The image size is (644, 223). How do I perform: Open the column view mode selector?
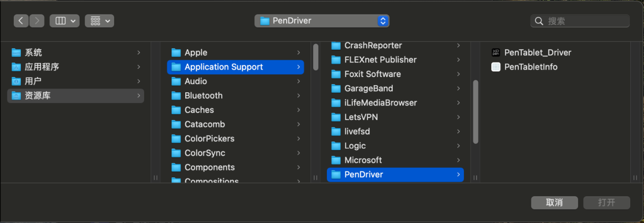[x=64, y=21]
